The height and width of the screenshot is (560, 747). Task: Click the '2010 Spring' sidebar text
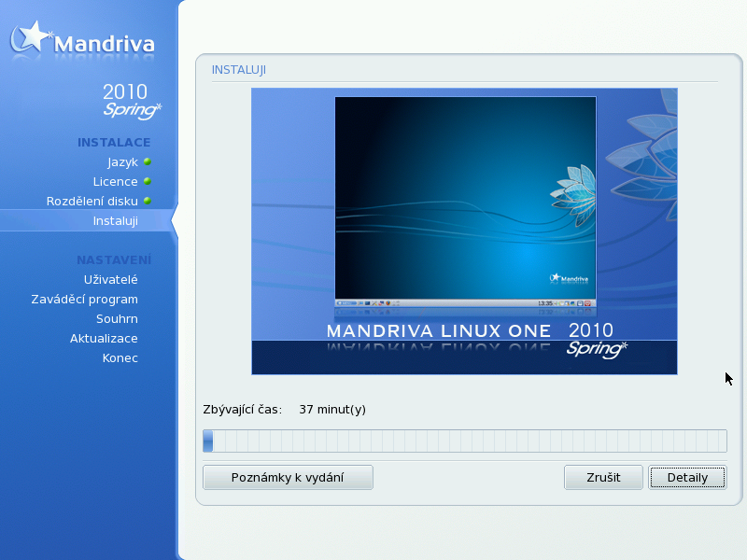tap(132, 101)
